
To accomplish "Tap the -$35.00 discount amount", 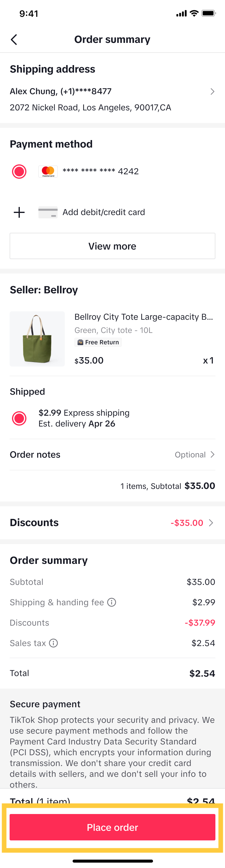I will 187,522.
